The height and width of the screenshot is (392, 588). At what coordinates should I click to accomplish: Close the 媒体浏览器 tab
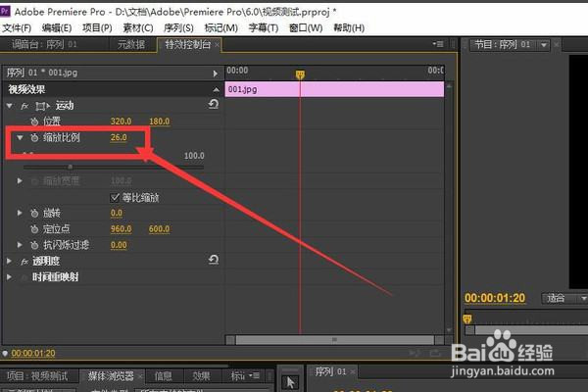click(140, 376)
